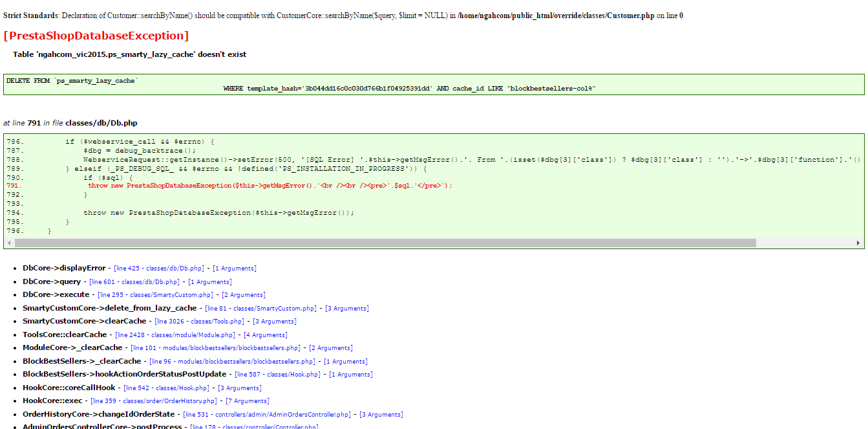The height and width of the screenshot is (429, 868).
Task: Open DbCore->query line 601 link
Action: (134, 281)
